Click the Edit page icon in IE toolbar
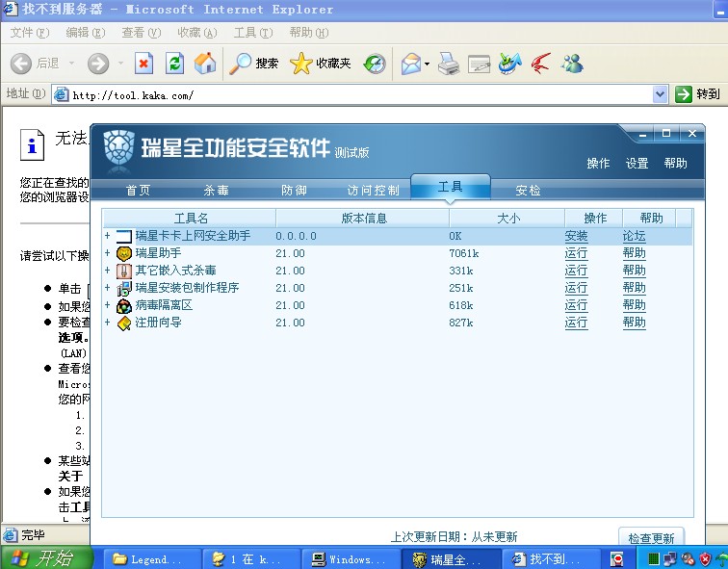The height and width of the screenshot is (569, 728). tap(480, 65)
